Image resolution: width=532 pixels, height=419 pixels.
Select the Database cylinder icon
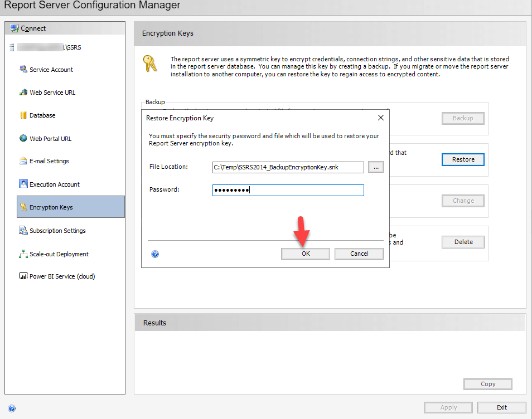tap(23, 115)
